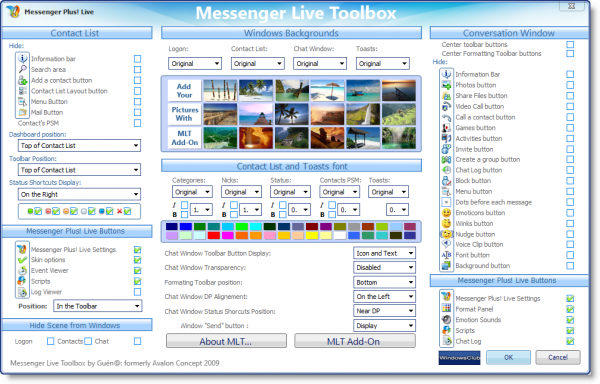Click the Mail Button envelope icon
The width and height of the screenshot is (600, 384).
pos(23,112)
